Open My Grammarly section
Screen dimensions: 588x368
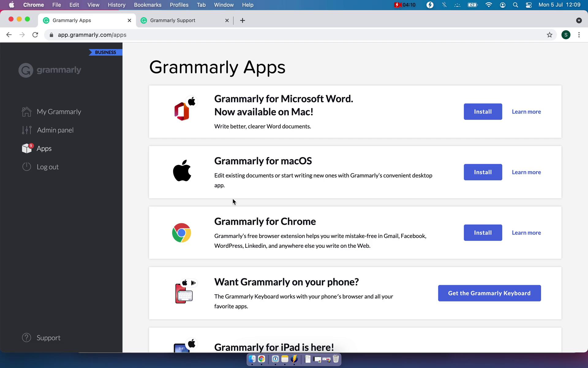tap(59, 112)
